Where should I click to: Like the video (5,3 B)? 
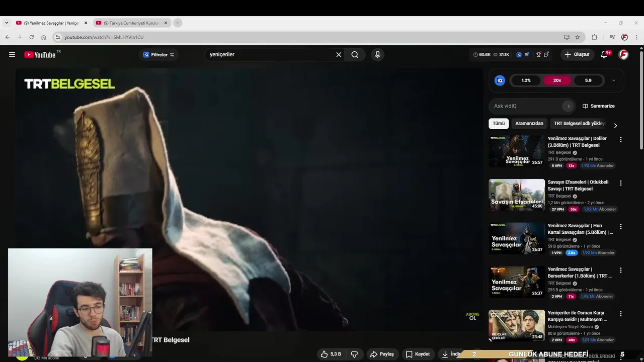pyautogui.click(x=331, y=354)
